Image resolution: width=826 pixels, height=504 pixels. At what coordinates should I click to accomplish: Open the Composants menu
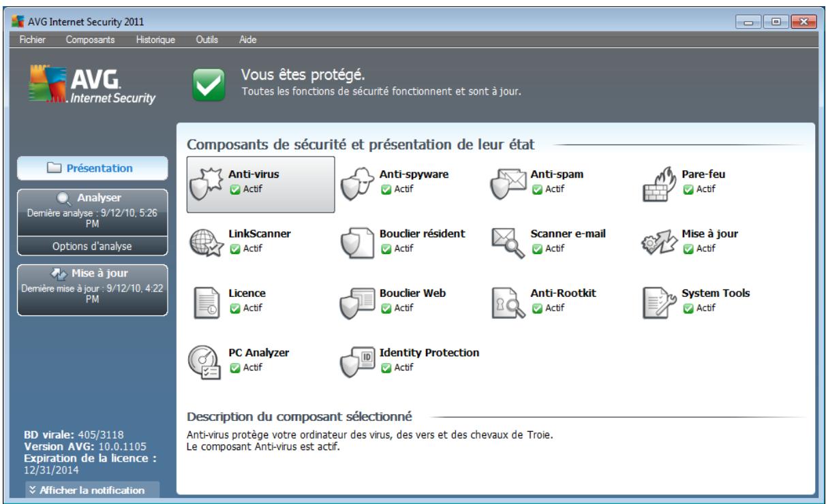91,40
